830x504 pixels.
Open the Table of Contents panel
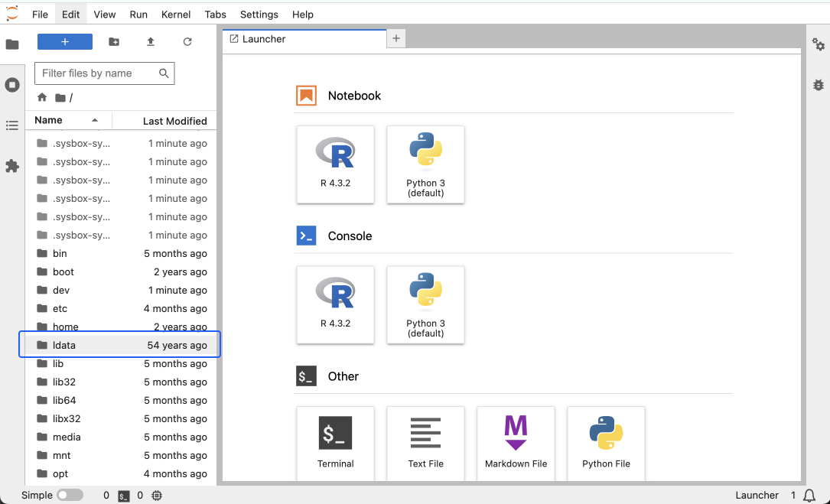click(x=12, y=125)
